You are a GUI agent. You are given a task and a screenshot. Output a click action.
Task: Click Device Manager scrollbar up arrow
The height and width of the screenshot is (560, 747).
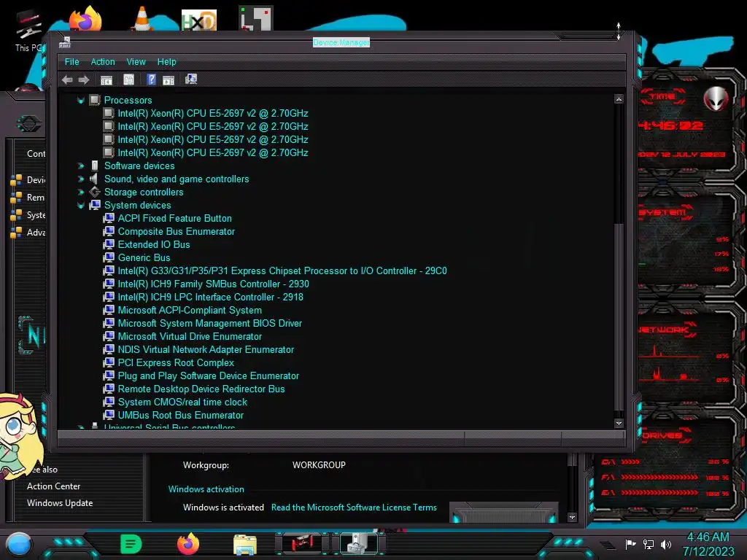click(619, 99)
